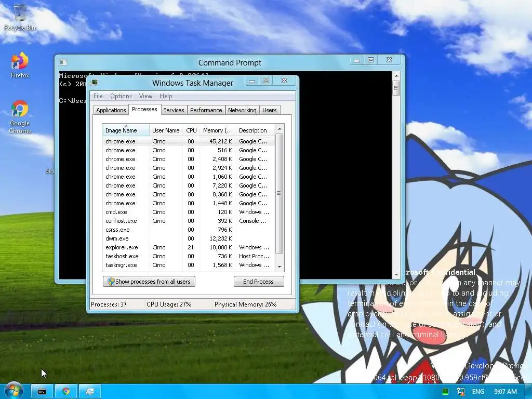
Task: Open the File menu in Task Manager
Action: (98, 96)
